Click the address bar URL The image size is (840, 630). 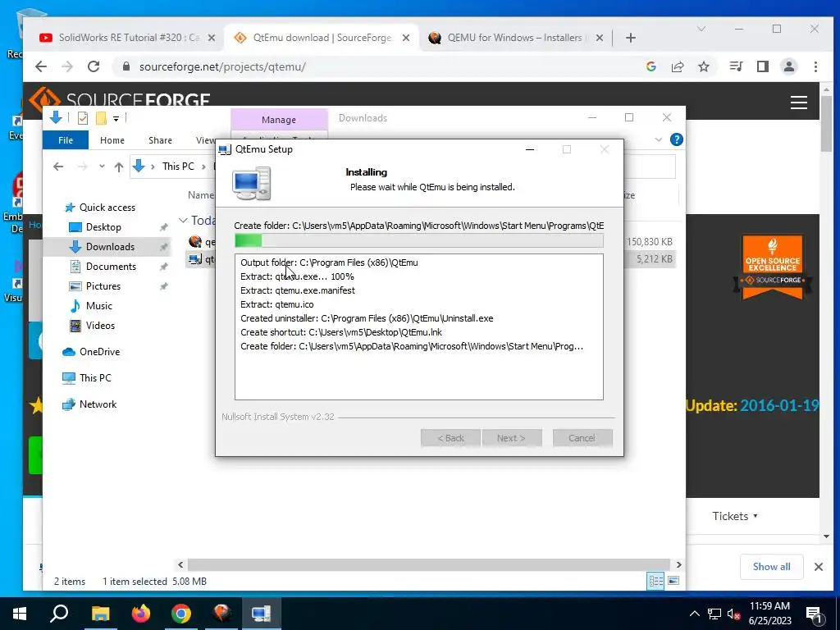click(222, 67)
